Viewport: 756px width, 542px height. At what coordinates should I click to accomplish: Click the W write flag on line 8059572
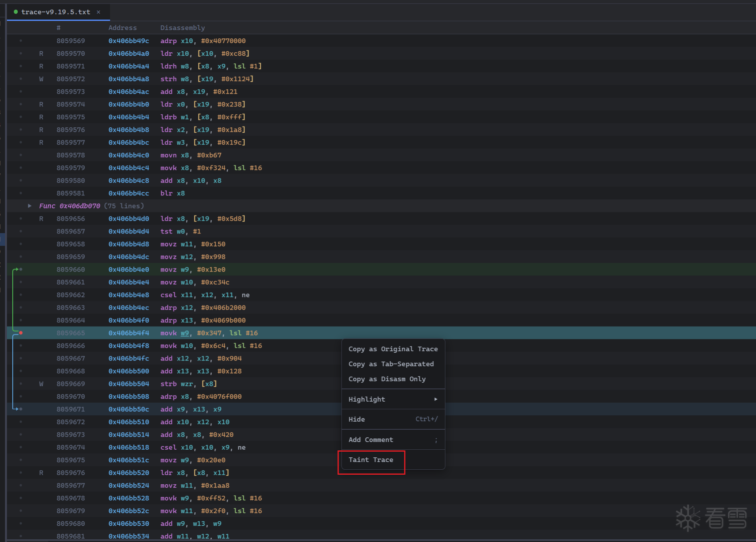point(41,79)
